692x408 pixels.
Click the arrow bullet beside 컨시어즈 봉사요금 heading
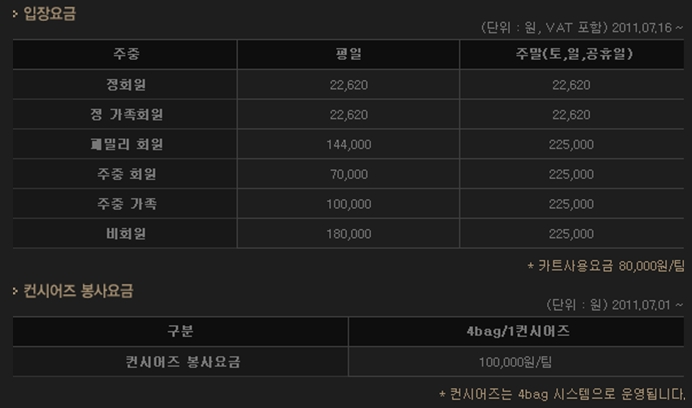[x=15, y=292]
